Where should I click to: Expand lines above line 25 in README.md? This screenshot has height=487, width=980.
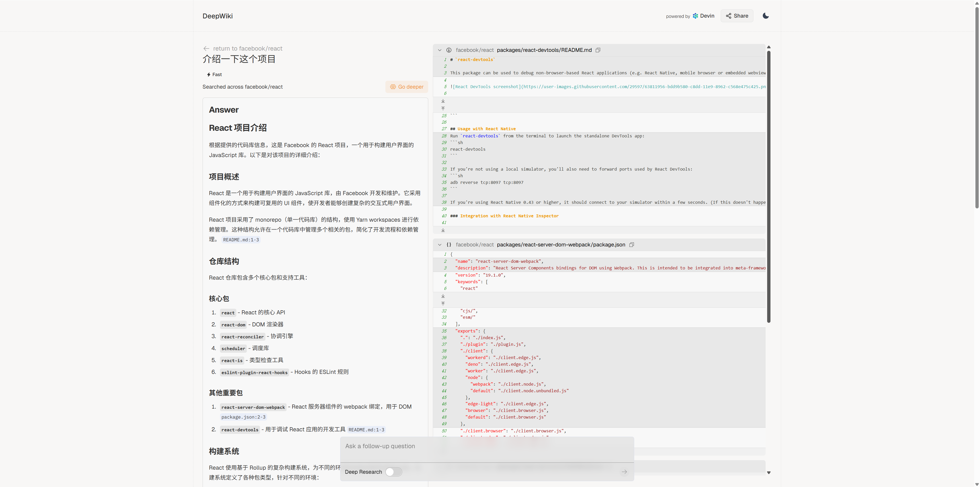pos(443,109)
